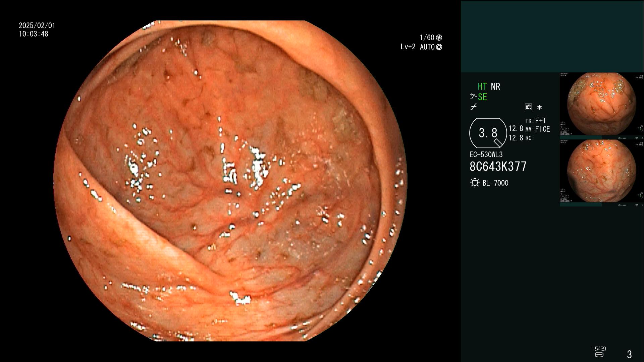Click the date 2025/02/01
Screen dimensions: 644x362
click(x=37, y=25)
